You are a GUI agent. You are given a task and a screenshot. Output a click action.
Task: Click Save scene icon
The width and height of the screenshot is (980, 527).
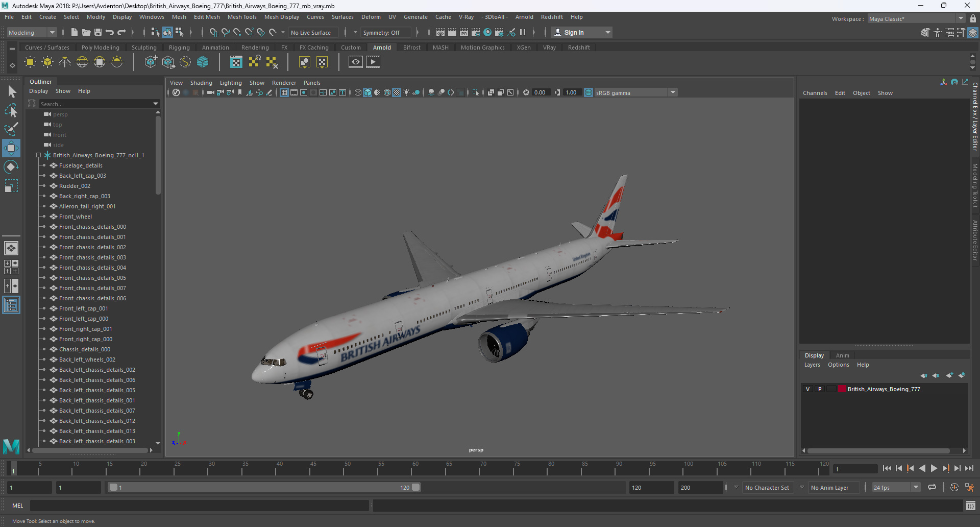pos(98,32)
